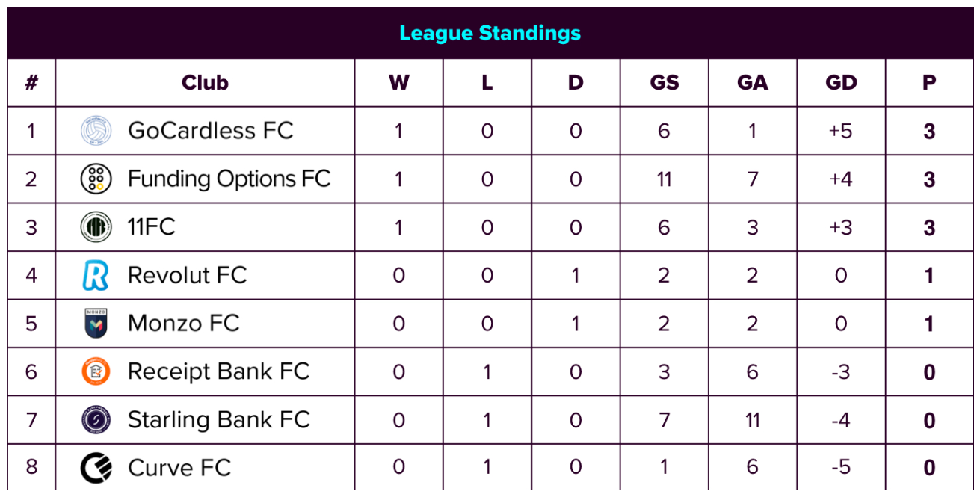Viewport: 980px width, 497px height.
Task: Click the P points column header
Action: tap(929, 83)
